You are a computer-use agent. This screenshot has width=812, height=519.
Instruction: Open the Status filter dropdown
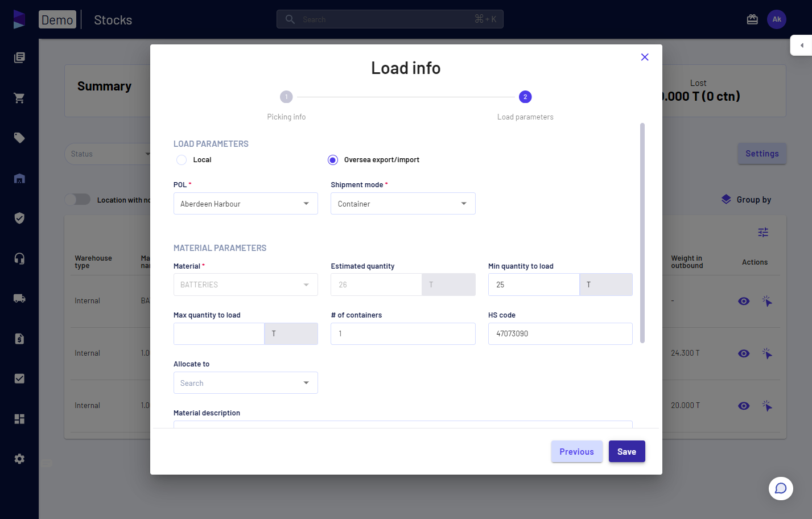tap(108, 154)
